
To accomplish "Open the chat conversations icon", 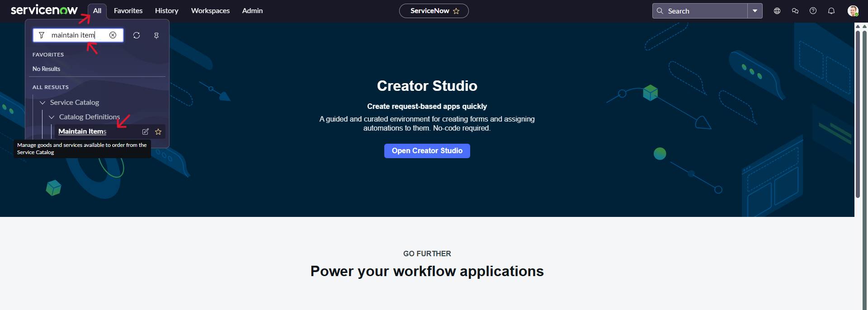I will tap(795, 11).
